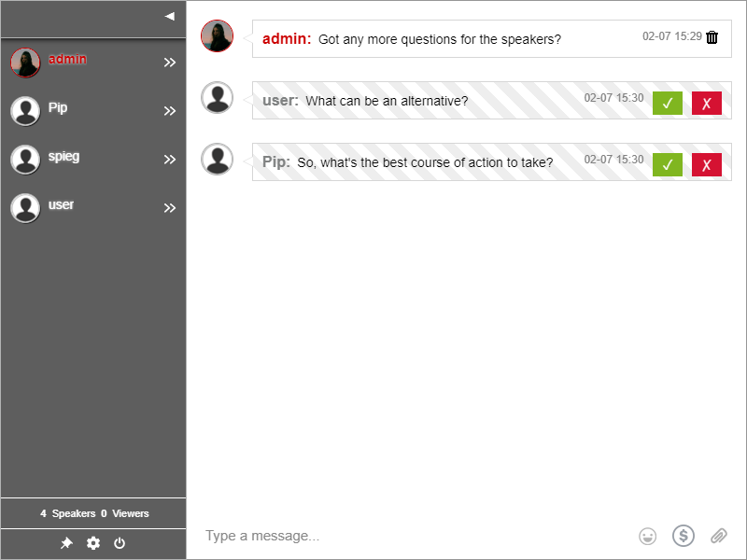747x560 pixels.
Task: Open settings gear in sidebar footer
Action: tap(93, 543)
